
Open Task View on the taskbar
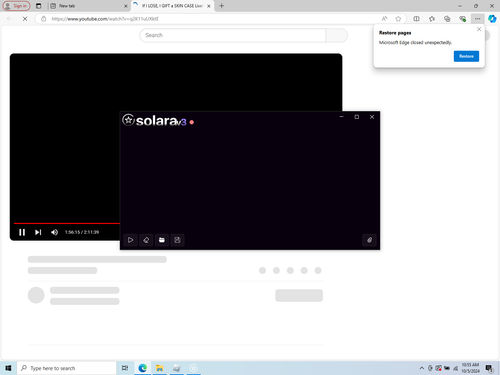pos(125,368)
